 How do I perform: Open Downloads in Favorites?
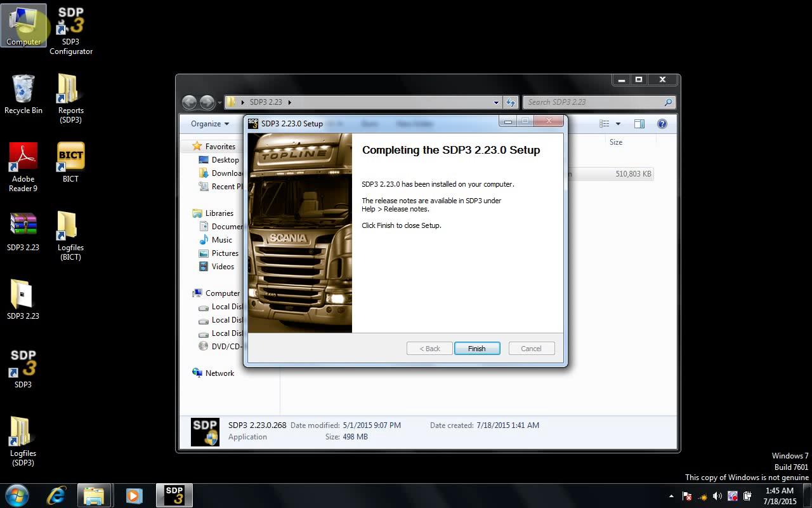(221, 173)
